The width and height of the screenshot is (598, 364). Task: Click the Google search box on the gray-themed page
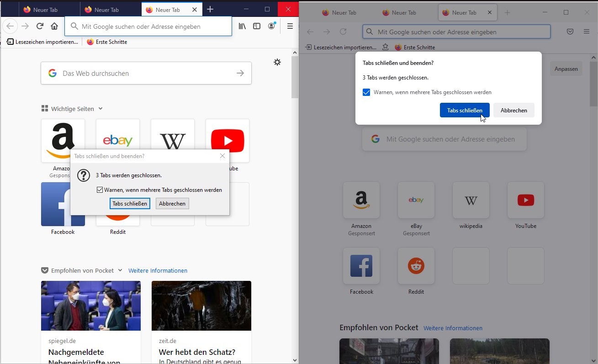[445, 139]
